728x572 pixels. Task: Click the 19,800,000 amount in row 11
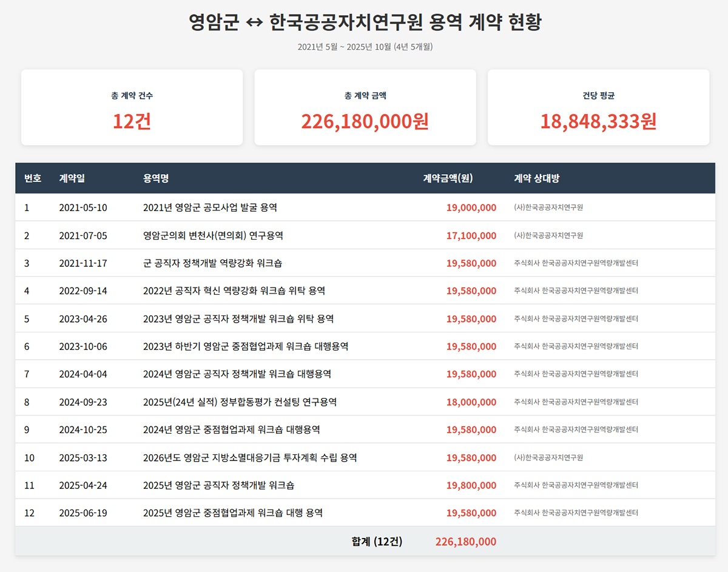(471, 485)
